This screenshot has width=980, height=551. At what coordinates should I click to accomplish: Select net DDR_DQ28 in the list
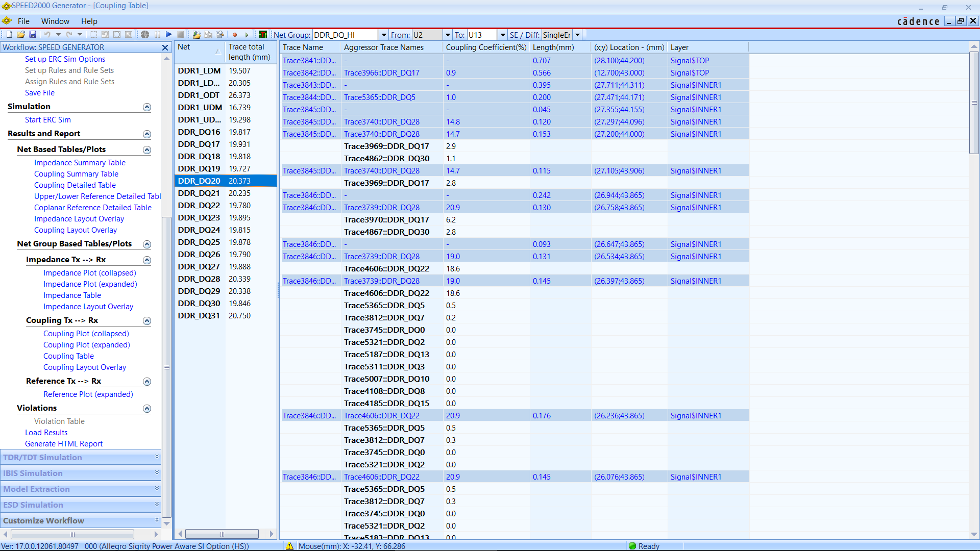click(x=199, y=279)
